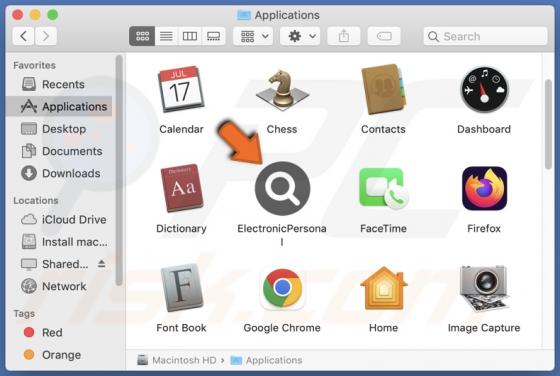Open Recents in the sidebar
This screenshot has width=560, height=376.
click(59, 84)
